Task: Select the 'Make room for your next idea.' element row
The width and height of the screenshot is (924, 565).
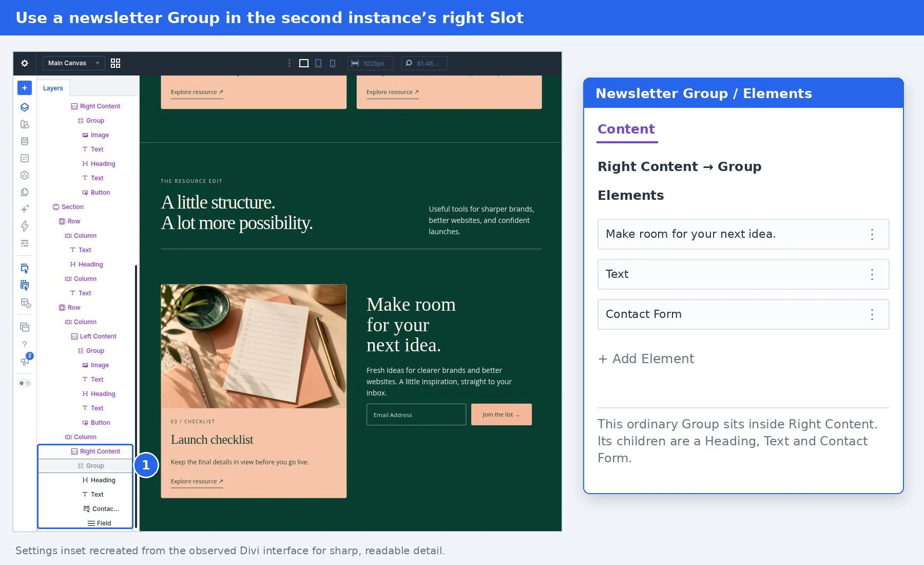Action: click(743, 234)
